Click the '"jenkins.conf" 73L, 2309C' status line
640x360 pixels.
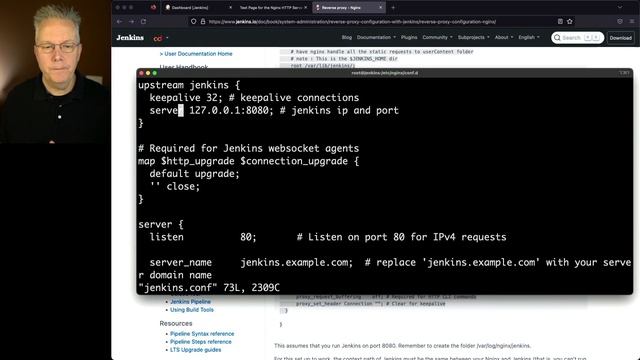coord(209,287)
